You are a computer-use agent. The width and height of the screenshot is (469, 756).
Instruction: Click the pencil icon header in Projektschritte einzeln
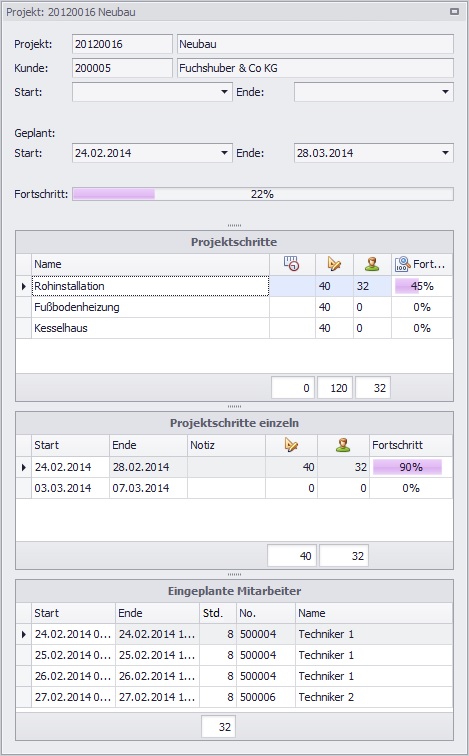click(291, 445)
